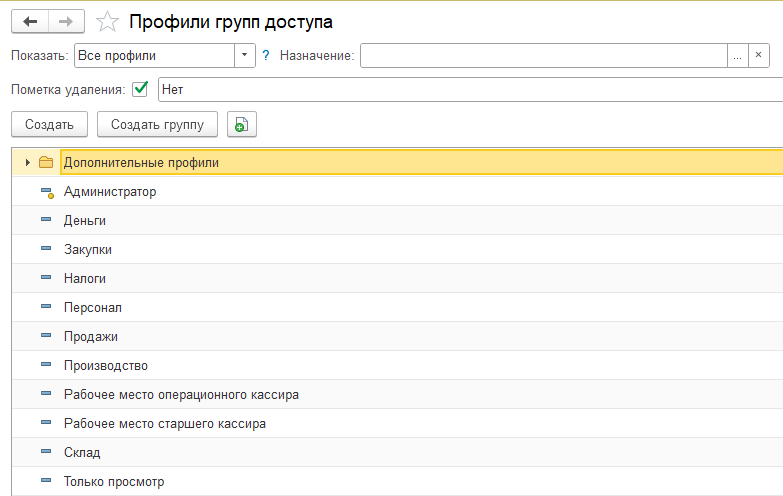Viewport: 783px width, 496px height.
Task: Select the Налоги profile
Action: pos(397,278)
